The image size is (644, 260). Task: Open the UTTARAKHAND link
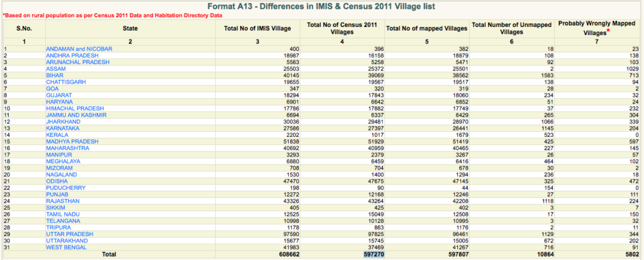click(67, 241)
